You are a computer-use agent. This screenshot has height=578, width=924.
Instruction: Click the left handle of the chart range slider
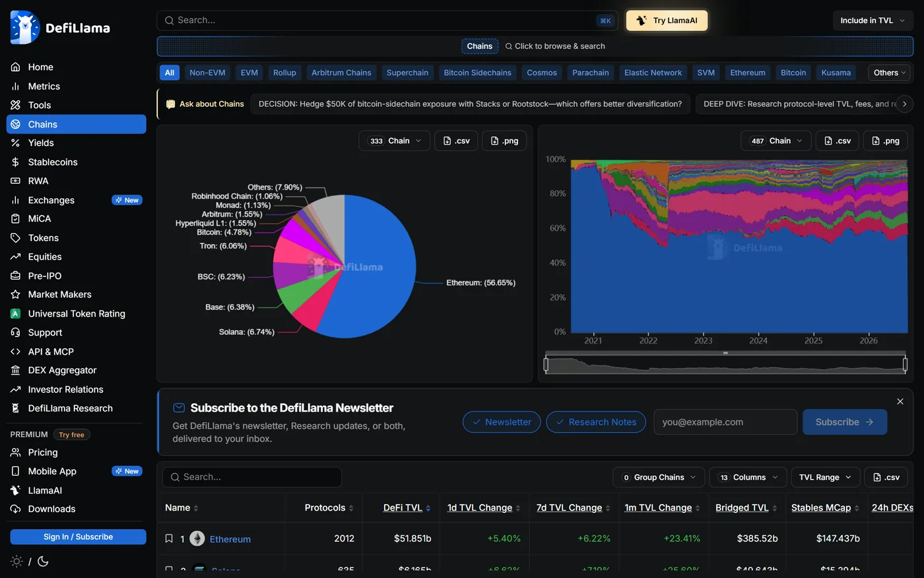(x=546, y=364)
